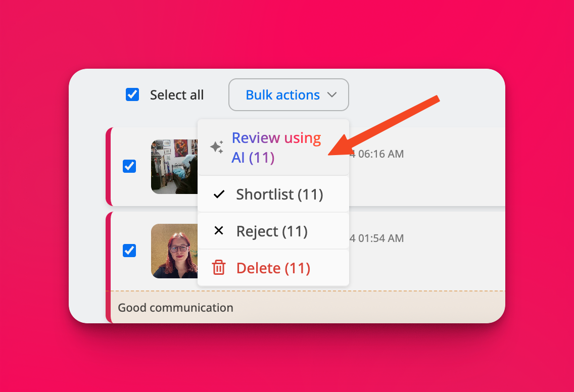Uncheck the red-haired candidate's checkbox
This screenshot has height=392, width=574.
(x=129, y=250)
